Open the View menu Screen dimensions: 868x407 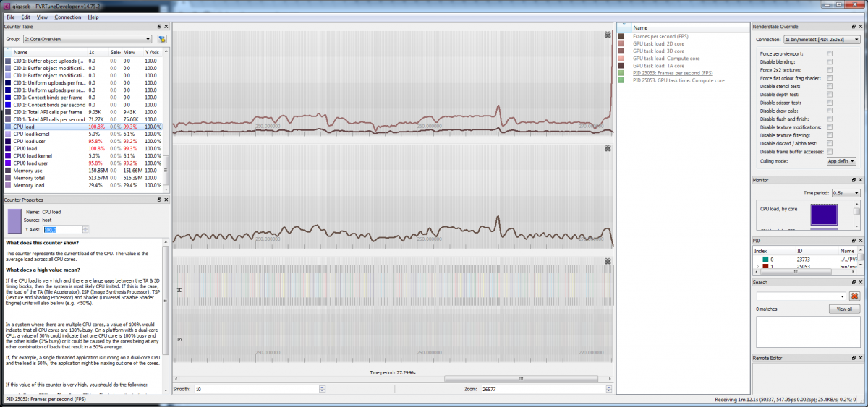click(x=42, y=17)
